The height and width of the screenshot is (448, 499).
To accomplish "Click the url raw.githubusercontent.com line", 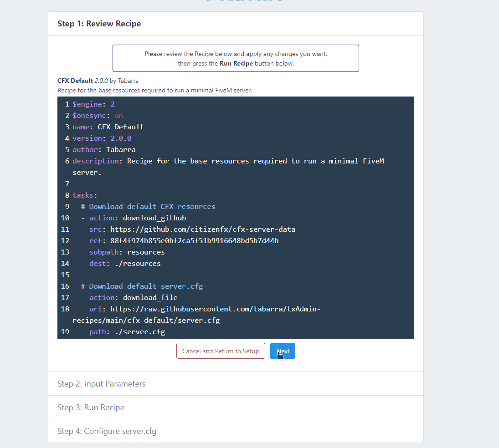I will [196, 315].
